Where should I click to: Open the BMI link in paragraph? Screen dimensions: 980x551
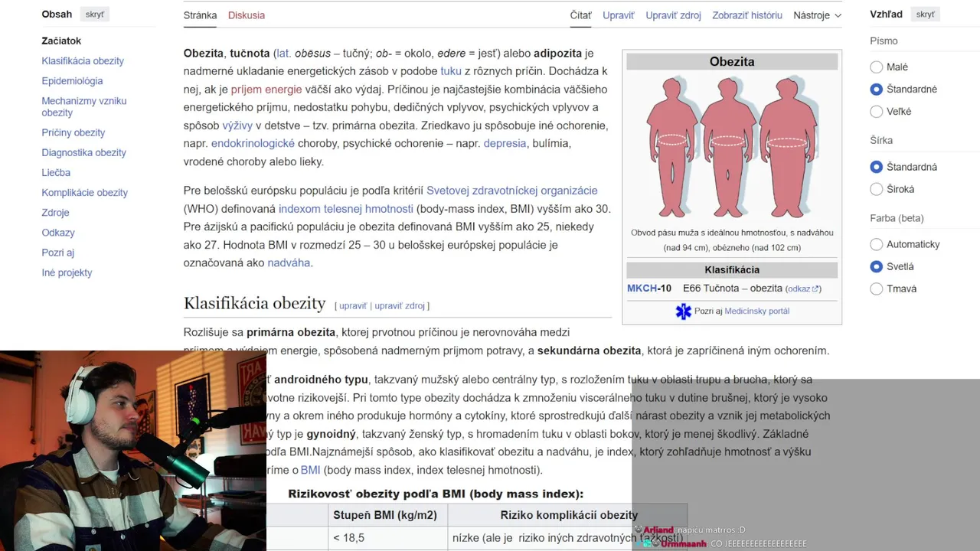tap(310, 471)
